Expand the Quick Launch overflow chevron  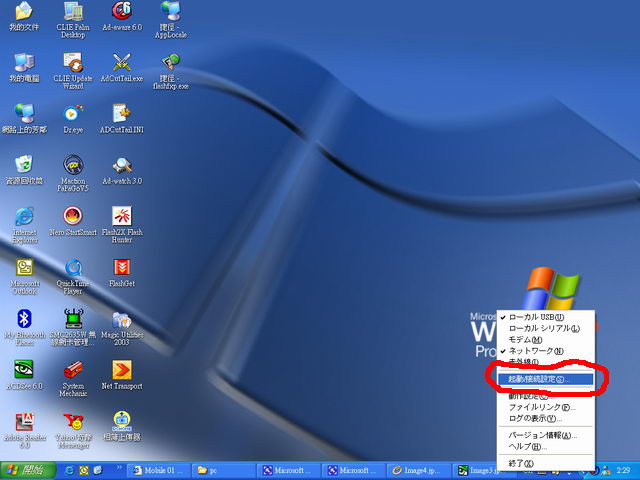120,467
